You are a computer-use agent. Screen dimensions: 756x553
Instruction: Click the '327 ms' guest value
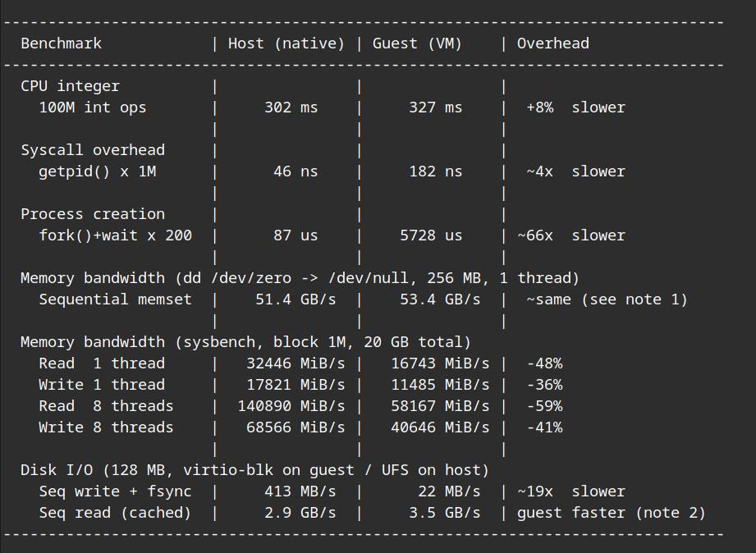pyautogui.click(x=435, y=107)
